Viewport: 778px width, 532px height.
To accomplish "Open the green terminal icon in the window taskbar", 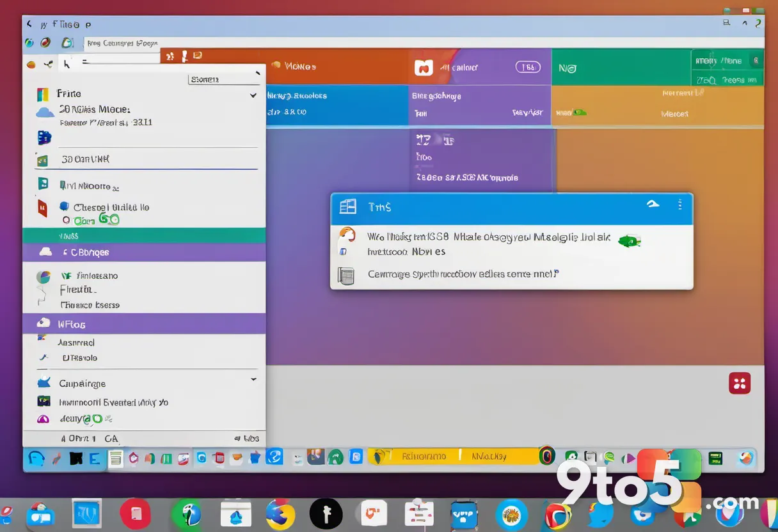I will point(715,458).
